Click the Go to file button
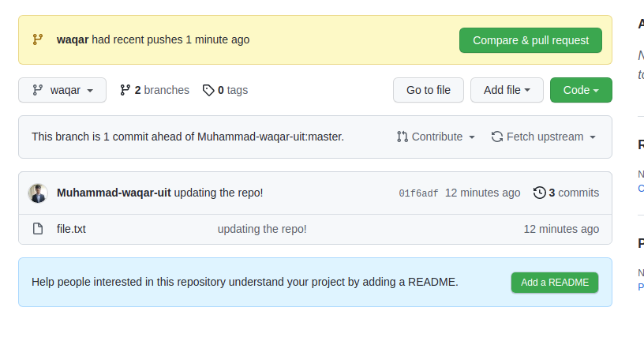 pyautogui.click(x=429, y=90)
